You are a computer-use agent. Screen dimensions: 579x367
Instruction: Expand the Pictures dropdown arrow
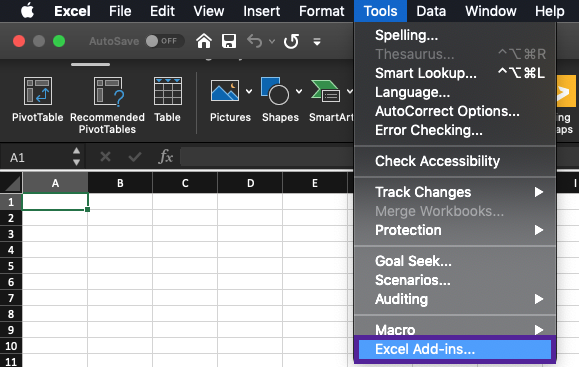249,91
